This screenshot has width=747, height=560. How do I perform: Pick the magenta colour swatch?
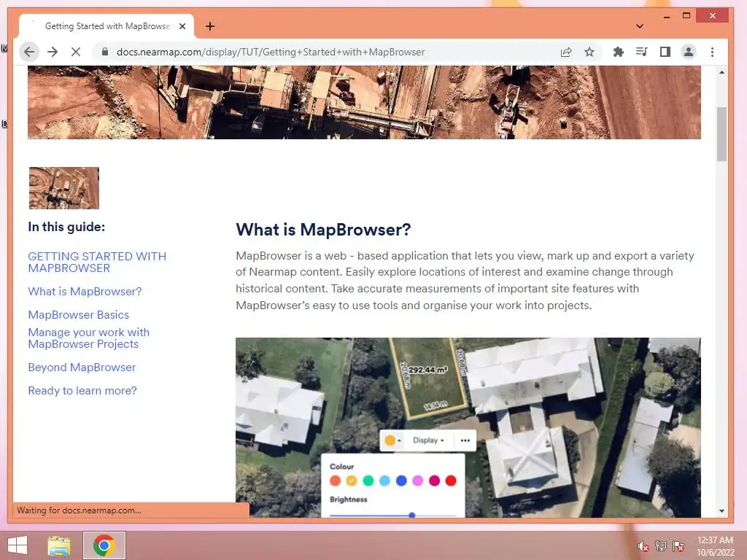435,481
